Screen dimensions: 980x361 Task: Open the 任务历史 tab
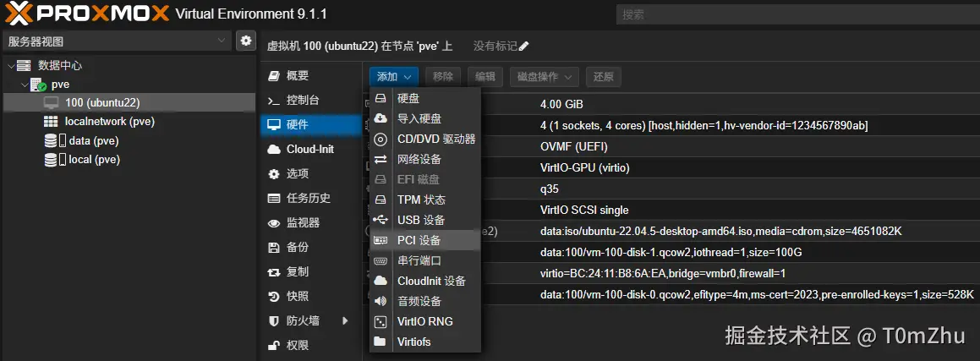pyautogui.click(x=312, y=199)
